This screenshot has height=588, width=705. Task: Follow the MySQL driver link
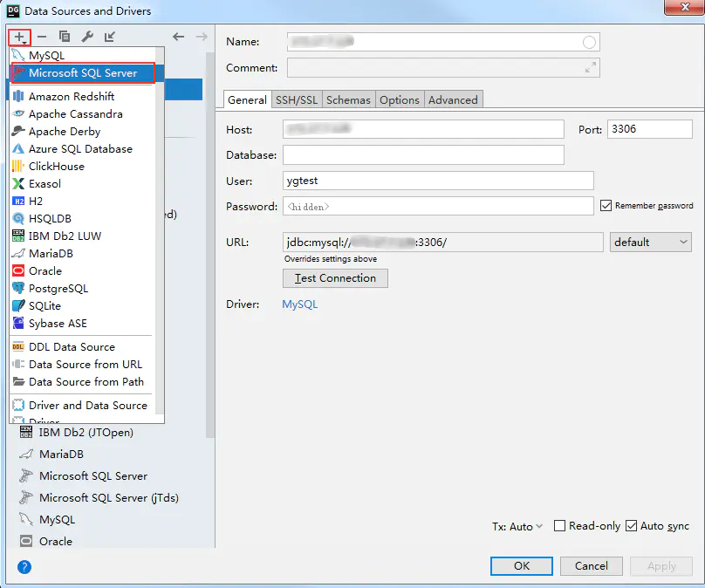[x=299, y=304]
